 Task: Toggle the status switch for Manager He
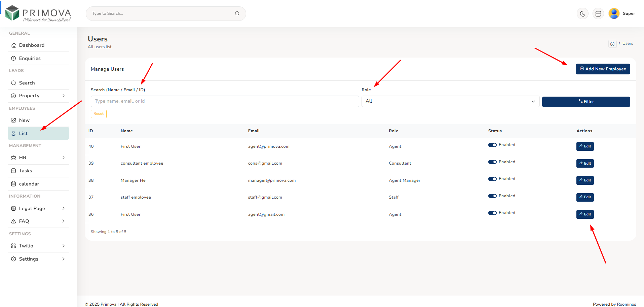pyautogui.click(x=492, y=179)
